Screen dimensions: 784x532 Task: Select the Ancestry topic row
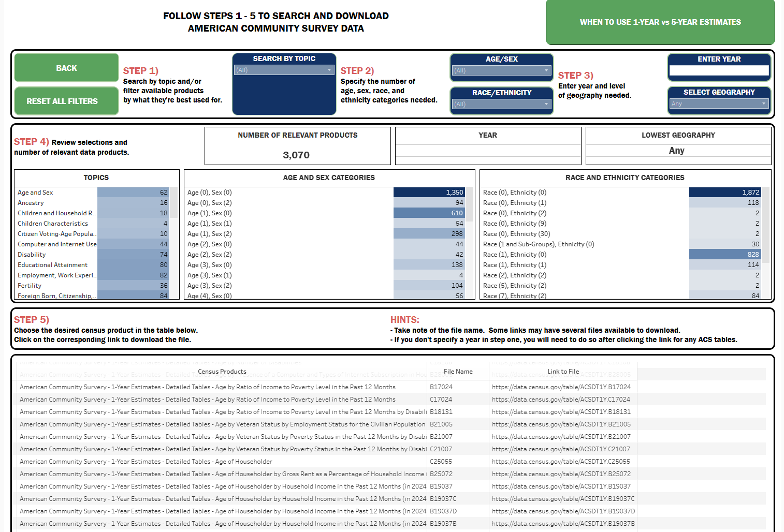coord(93,203)
